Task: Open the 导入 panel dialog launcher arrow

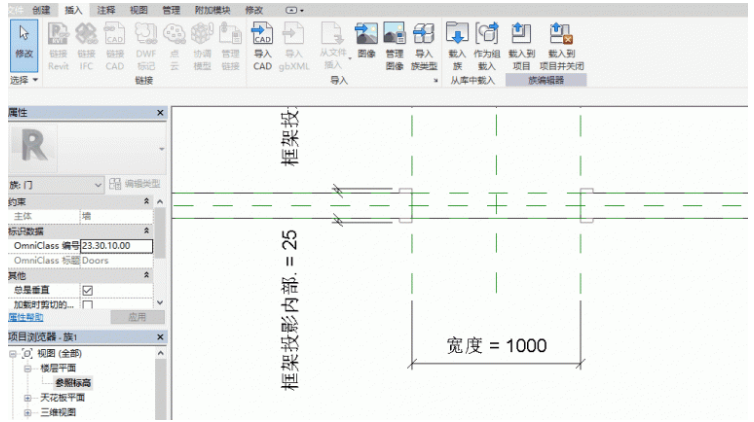Action: tap(436, 81)
